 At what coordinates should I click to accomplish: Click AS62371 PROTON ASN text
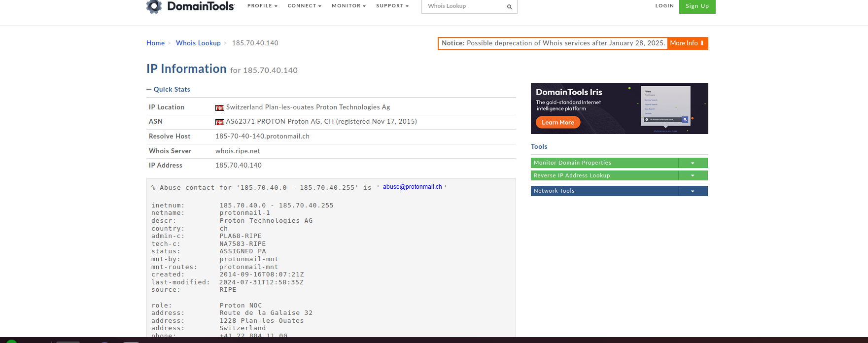point(321,122)
